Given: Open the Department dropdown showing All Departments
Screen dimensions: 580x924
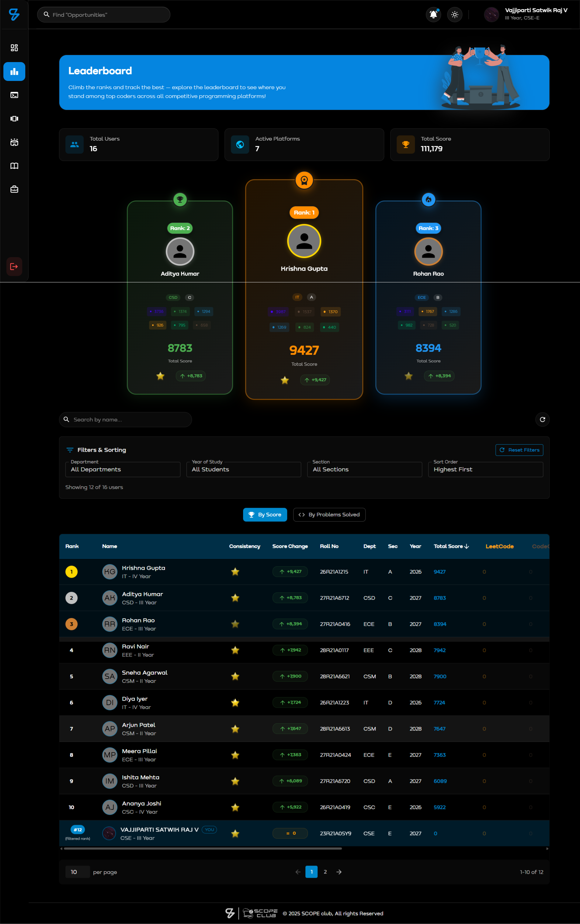Looking at the screenshot, I should [122, 469].
